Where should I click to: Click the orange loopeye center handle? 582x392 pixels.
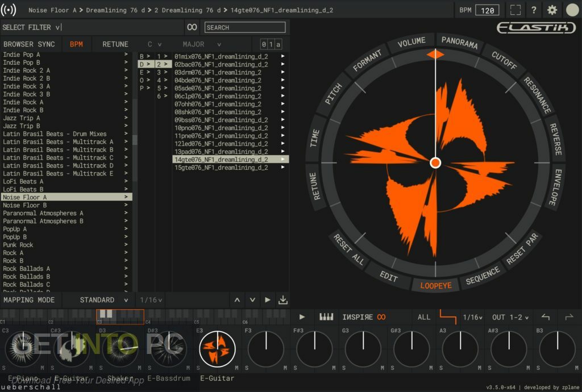[x=435, y=163]
